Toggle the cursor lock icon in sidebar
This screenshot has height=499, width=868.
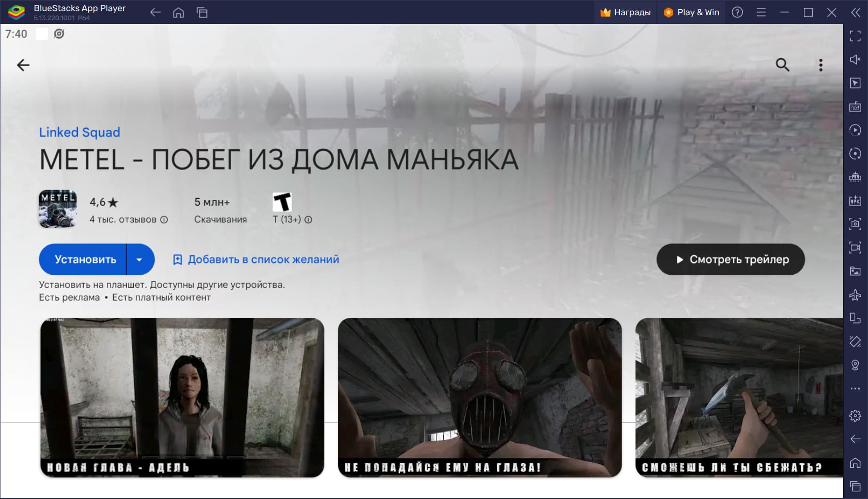(x=855, y=83)
